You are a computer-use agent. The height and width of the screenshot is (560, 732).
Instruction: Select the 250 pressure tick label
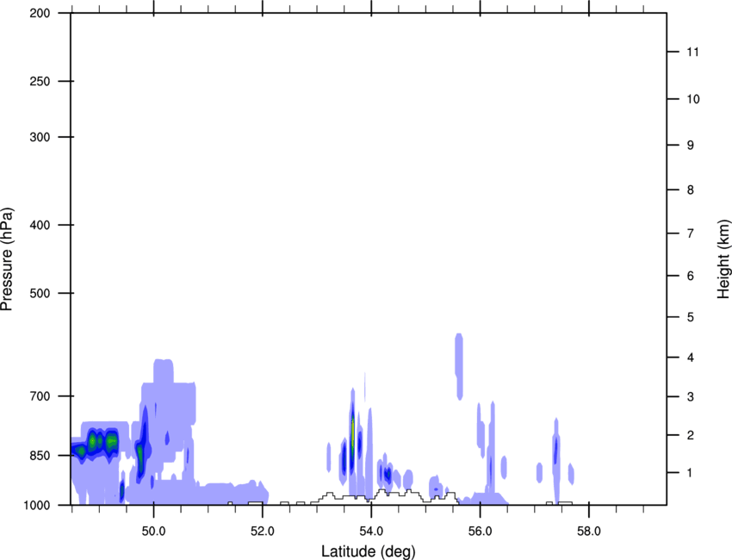(40, 81)
